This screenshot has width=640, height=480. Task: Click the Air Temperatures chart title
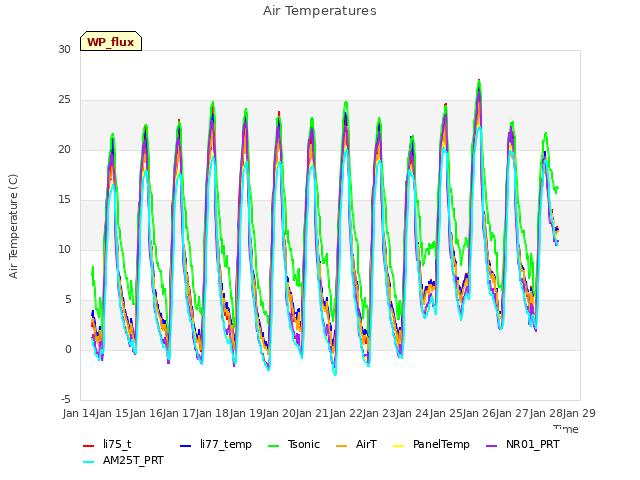[320, 11]
